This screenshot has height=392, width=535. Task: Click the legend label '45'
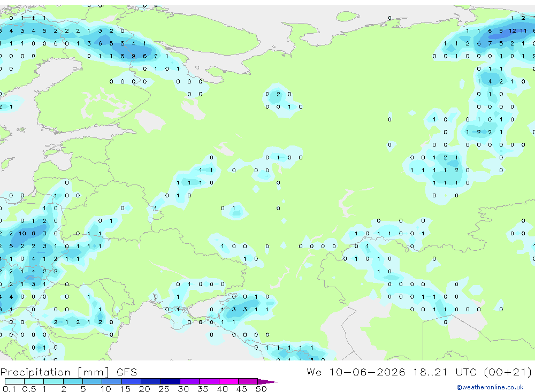(x=242, y=389)
